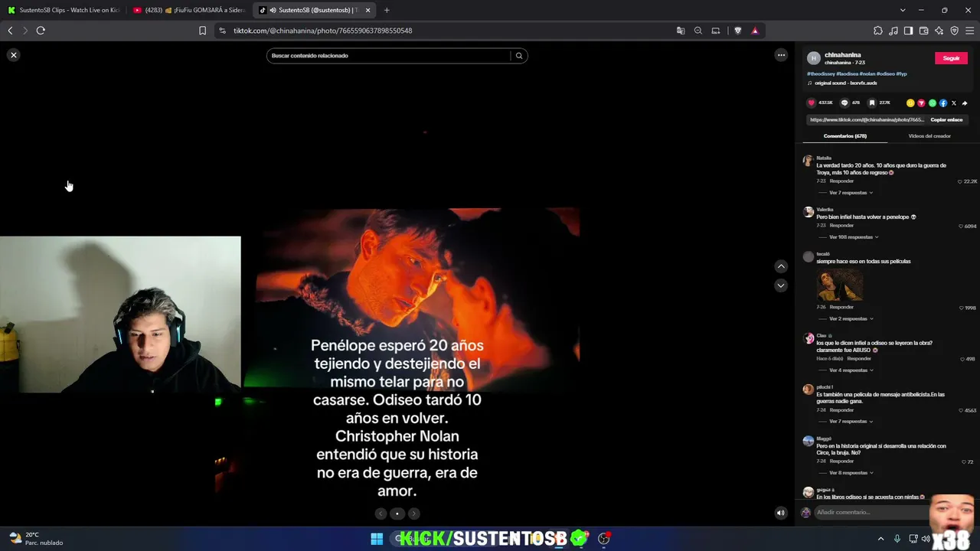Show previous photo in slideshow

point(381,514)
